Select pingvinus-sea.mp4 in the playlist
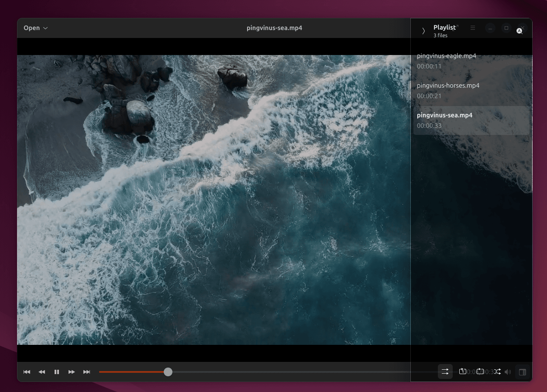 [x=471, y=120]
